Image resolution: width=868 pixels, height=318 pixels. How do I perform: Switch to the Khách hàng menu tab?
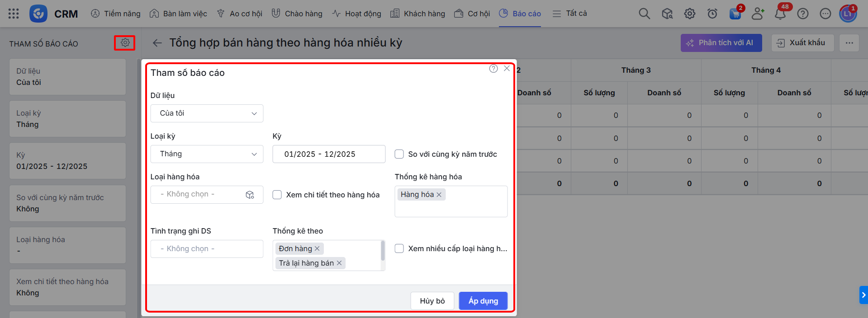click(417, 14)
